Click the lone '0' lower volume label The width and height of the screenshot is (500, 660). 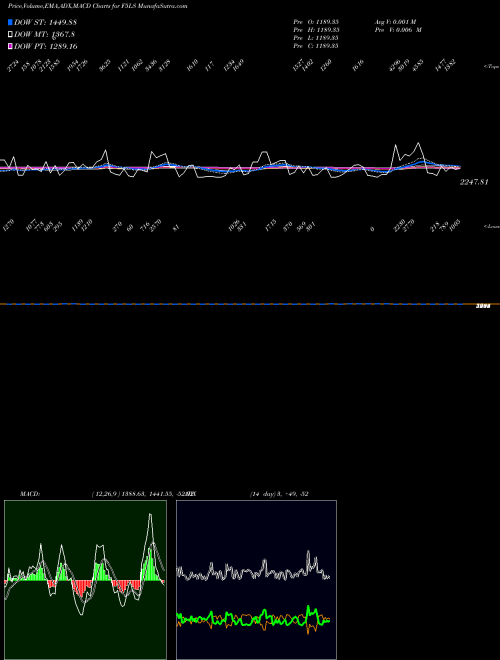[372, 229]
